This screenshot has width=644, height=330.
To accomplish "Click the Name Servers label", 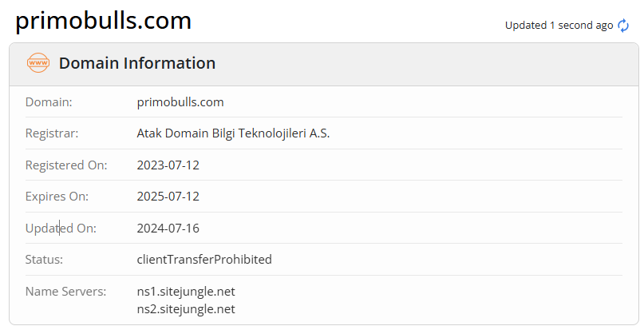I will coord(65,292).
